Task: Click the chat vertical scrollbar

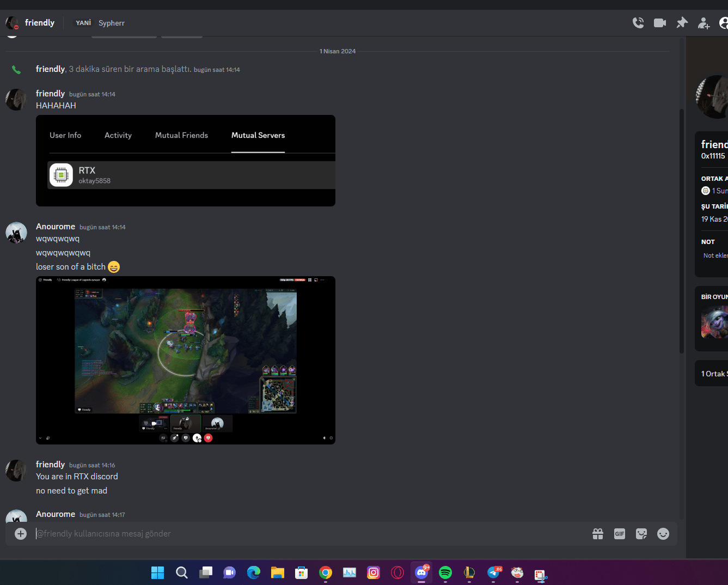Action: [681, 231]
